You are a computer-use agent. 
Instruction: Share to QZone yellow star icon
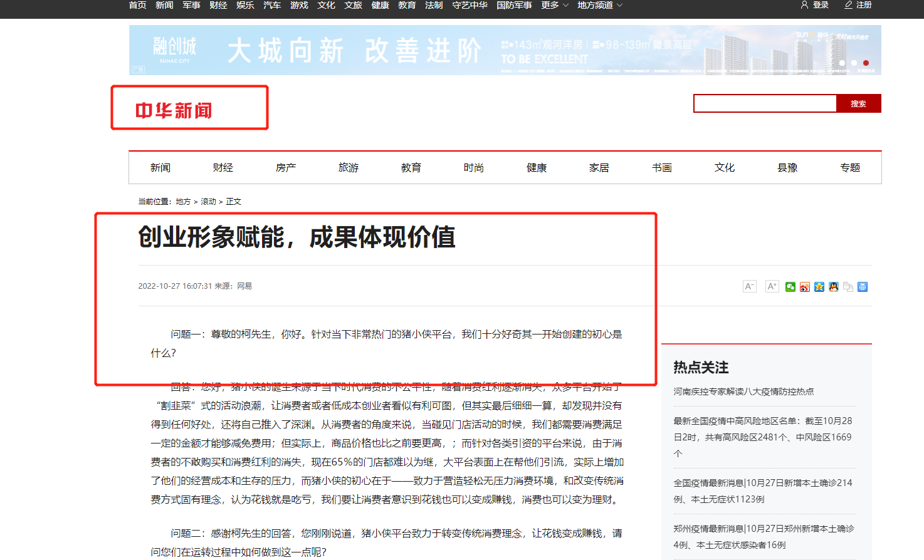819,287
